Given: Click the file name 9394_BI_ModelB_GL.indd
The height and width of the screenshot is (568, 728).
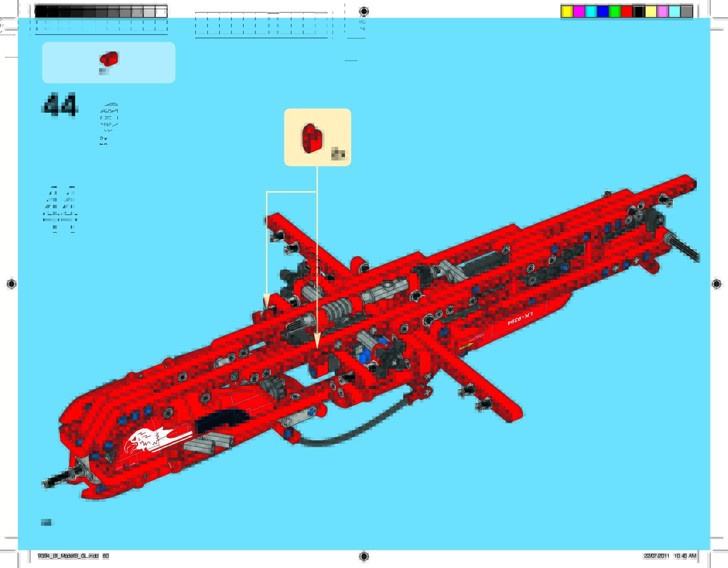Looking at the screenshot, I should pos(68,556).
